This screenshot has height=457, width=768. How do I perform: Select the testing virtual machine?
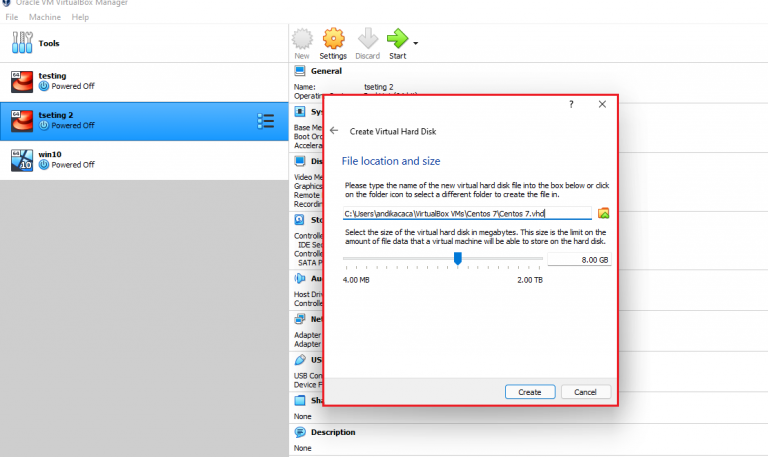coord(144,82)
